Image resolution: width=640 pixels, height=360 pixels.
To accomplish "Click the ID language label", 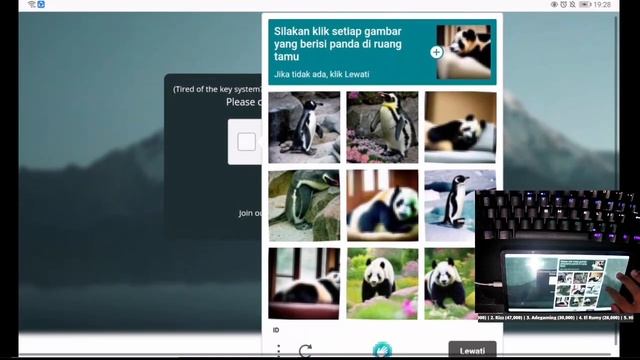I will click(x=276, y=330).
